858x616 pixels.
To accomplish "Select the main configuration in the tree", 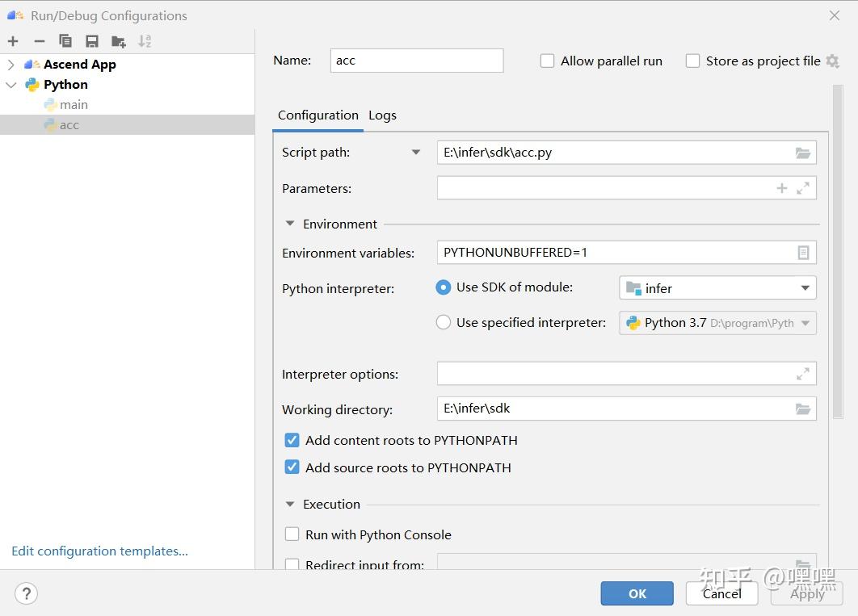I will (74, 105).
